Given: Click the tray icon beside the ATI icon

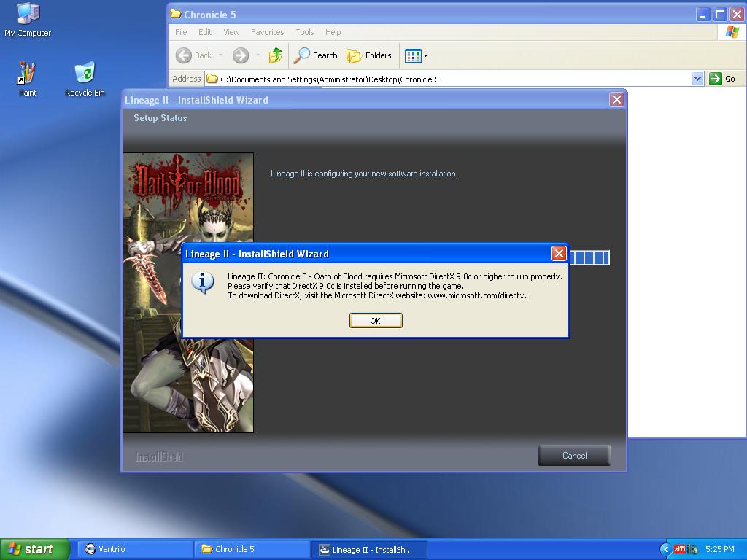Looking at the screenshot, I should click(x=692, y=550).
